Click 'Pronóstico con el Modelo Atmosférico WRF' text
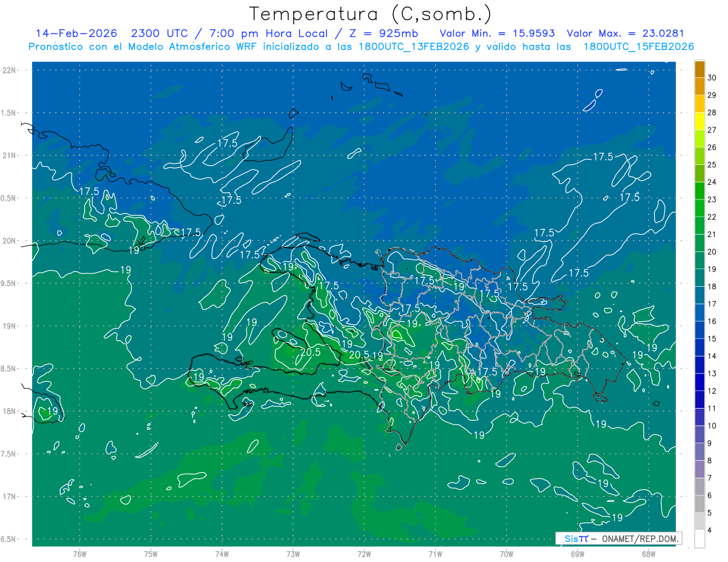Screen dimensions: 728x562 143,47
